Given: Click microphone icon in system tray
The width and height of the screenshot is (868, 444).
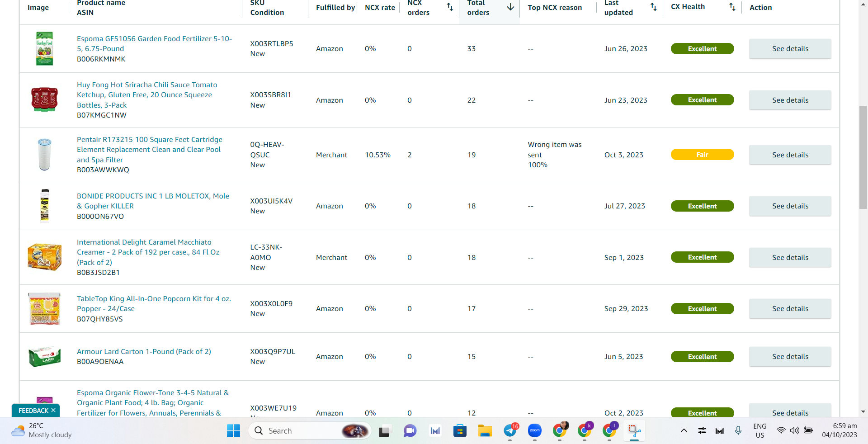Looking at the screenshot, I should tap(738, 430).
